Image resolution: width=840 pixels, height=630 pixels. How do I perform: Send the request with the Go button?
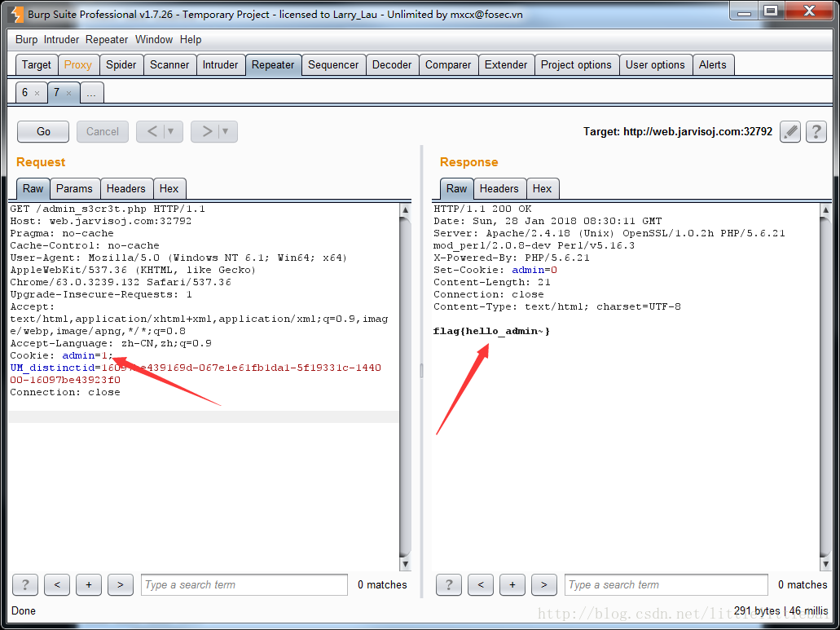coord(43,131)
